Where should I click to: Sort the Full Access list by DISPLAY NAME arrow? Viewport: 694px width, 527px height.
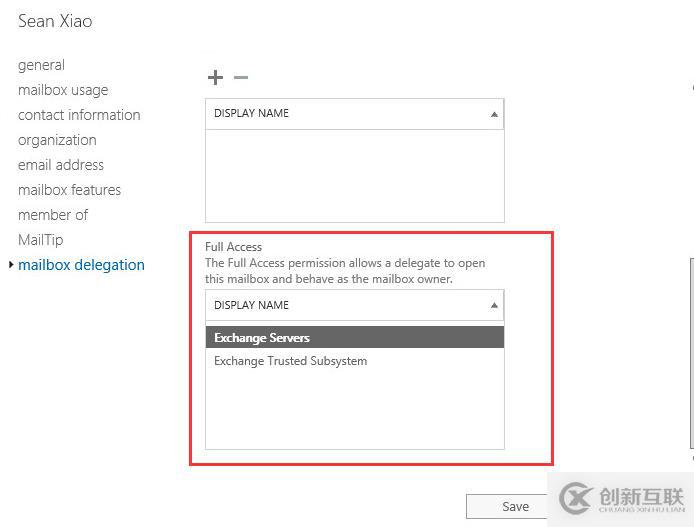[494, 305]
